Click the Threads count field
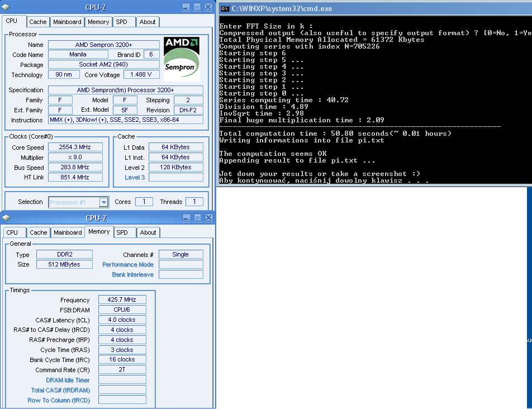532x409 pixels. click(194, 202)
